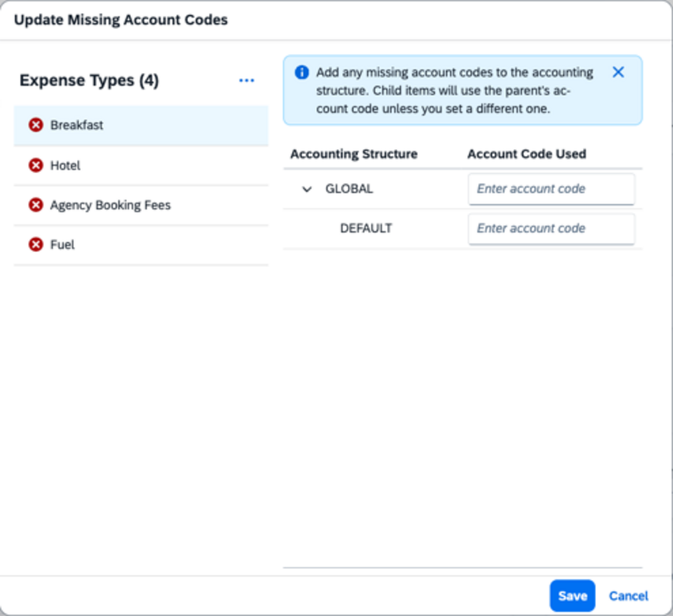Screen dimensions: 673x616
Task: Dismiss the info message with X
Action: pyautogui.click(x=618, y=72)
